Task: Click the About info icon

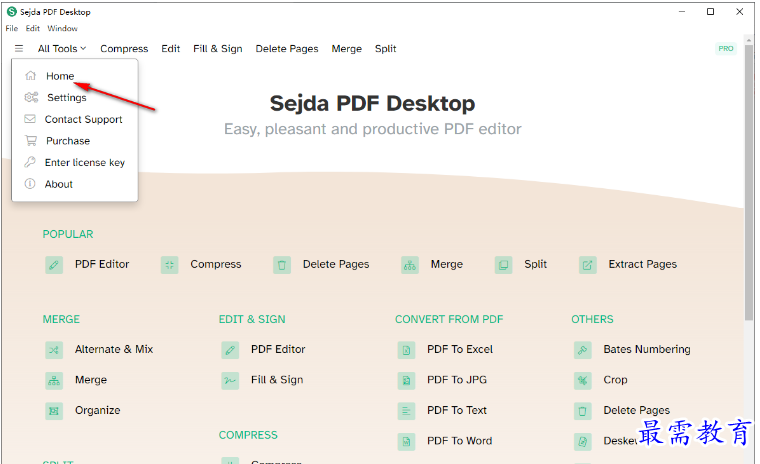Action: click(x=30, y=184)
